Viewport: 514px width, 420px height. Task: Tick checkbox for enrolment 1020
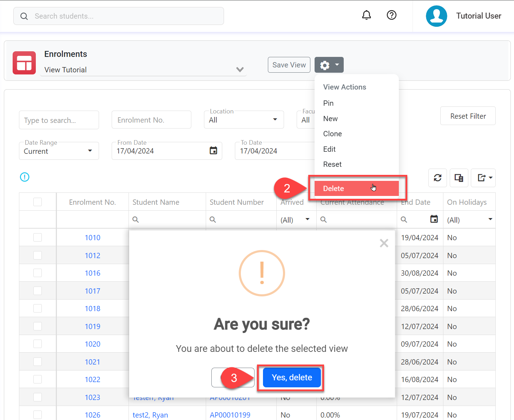click(x=38, y=344)
